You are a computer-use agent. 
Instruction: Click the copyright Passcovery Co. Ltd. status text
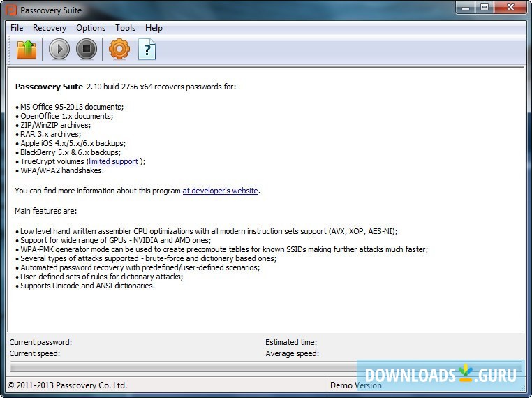pyautogui.click(x=67, y=385)
